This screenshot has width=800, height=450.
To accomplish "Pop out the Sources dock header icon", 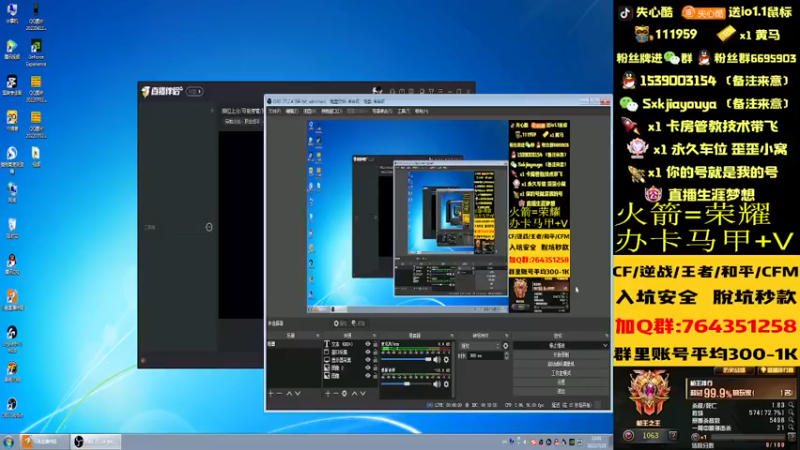I will pos(374,336).
